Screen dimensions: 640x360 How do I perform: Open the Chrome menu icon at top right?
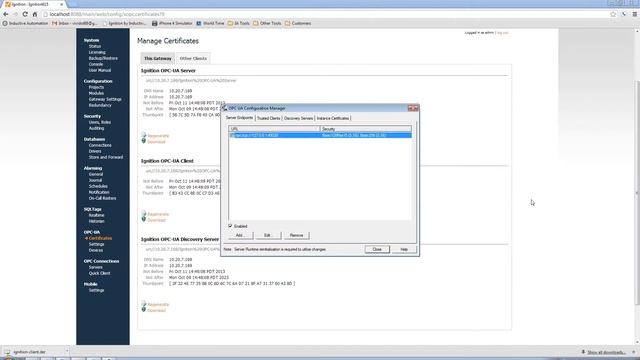[x=635, y=14]
